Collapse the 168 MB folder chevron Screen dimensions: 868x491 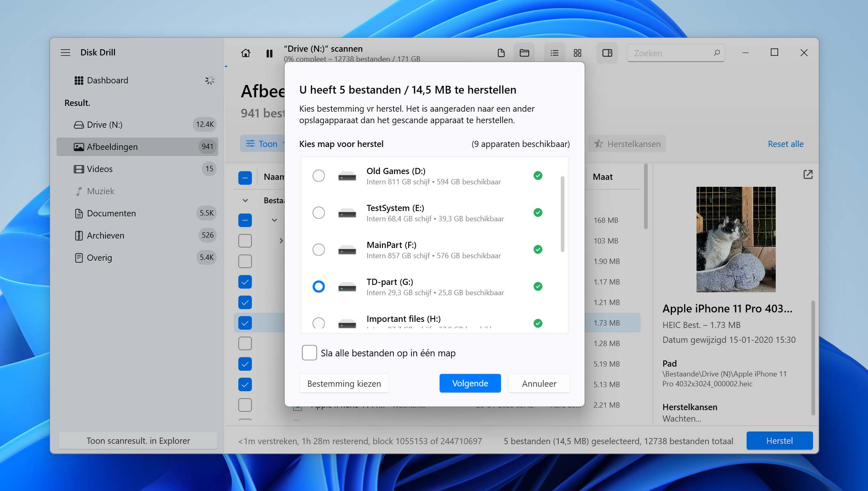click(274, 220)
